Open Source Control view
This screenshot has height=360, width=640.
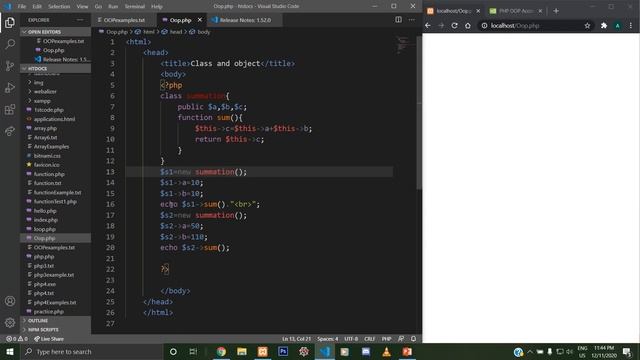pyautogui.click(x=10, y=66)
